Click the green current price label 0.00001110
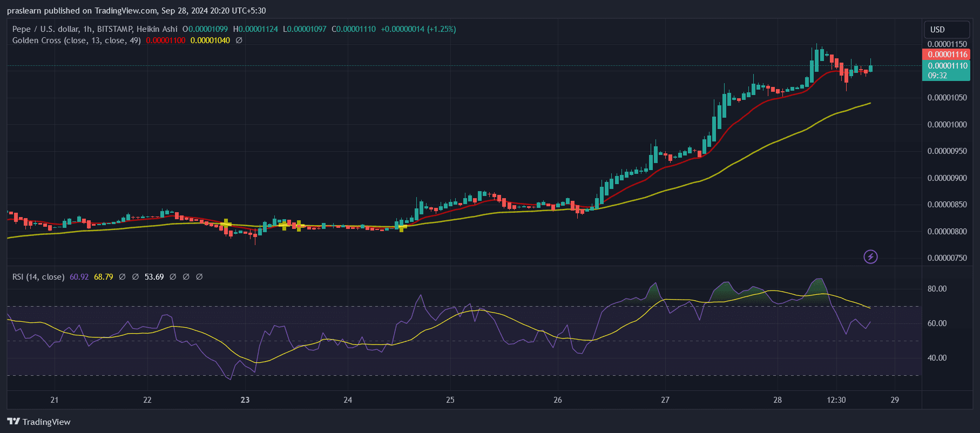 pyautogui.click(x=947, y=66)
